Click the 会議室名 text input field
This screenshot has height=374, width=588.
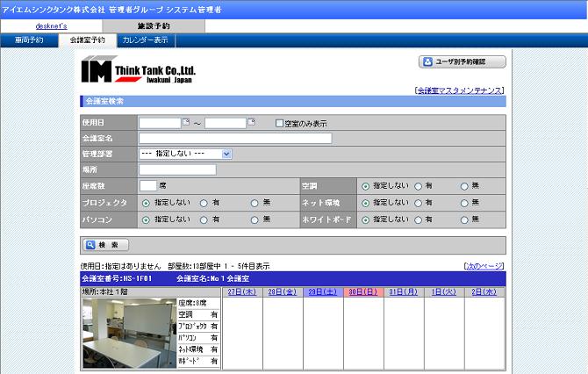click(235, 138)
